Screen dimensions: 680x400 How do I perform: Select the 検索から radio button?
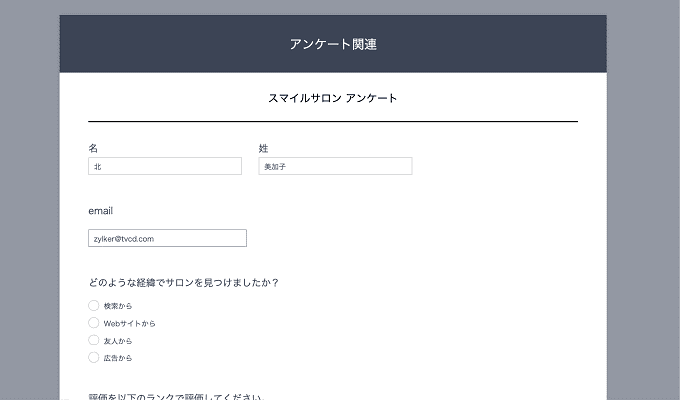(x=94, y=306)
